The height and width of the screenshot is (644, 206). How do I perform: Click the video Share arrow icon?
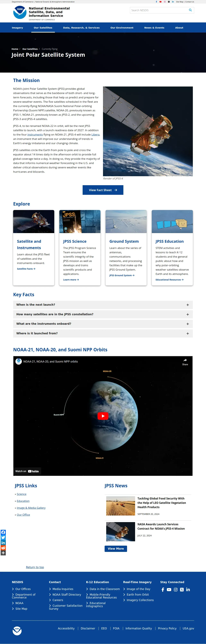pos(185,360)
